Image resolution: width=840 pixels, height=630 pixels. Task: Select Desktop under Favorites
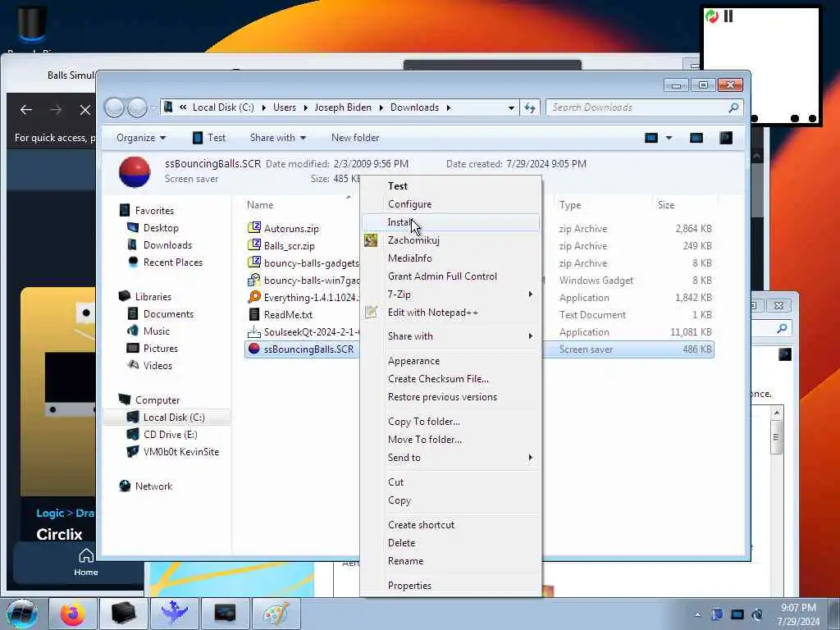tap(161, 228)
